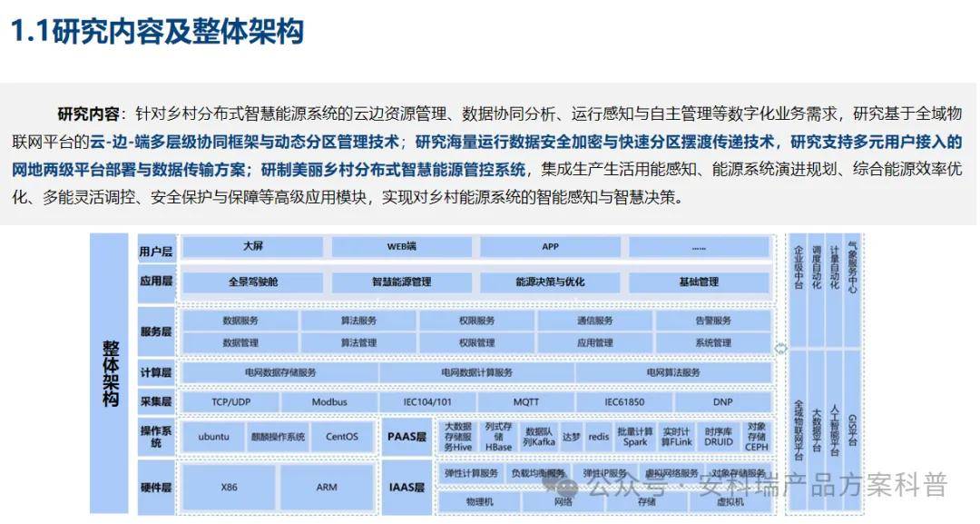
Task: Click the WEB端 block
Action: click(401, 246)
